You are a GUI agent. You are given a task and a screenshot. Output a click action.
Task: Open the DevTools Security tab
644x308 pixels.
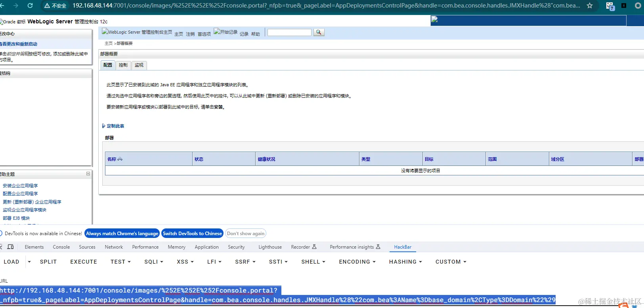[x=236, y=247]
